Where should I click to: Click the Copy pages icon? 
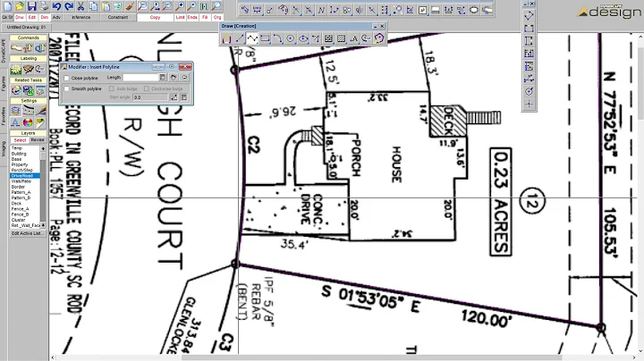pyautogui.click(x=93, y=6)
